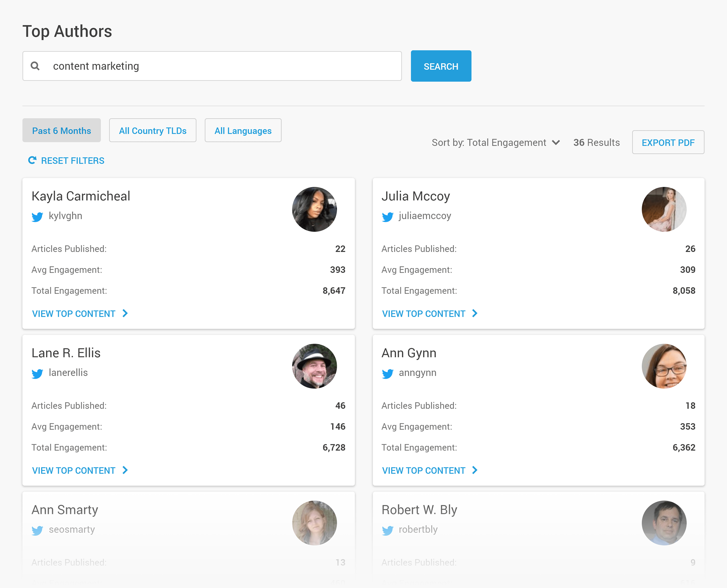Open Ann Smarty's profile photo
This screenshot has width=727, height=588.
point(314,523)
